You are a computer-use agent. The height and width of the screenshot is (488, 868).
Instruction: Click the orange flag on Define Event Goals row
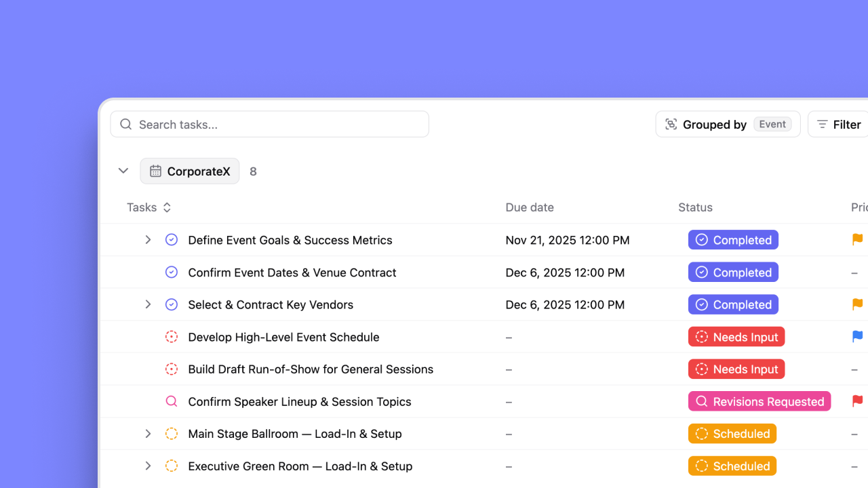coord(856,239)
